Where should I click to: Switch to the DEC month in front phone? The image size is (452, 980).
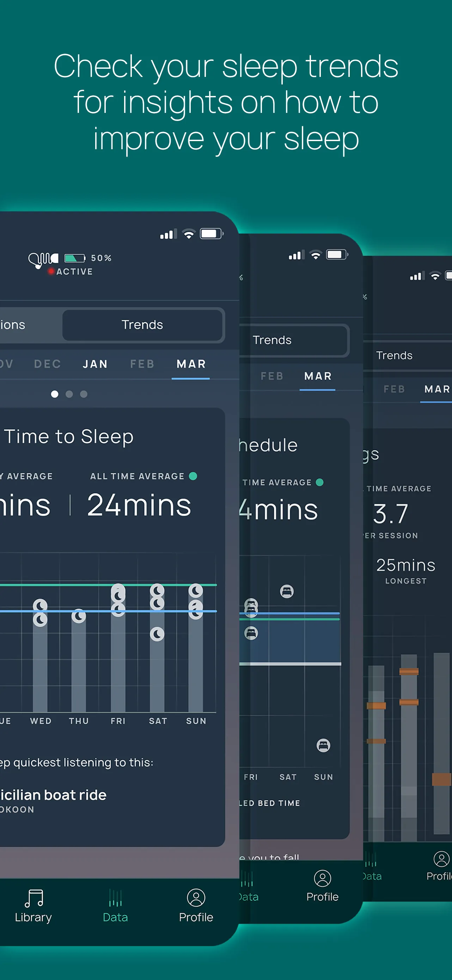(x=48, y=364)
